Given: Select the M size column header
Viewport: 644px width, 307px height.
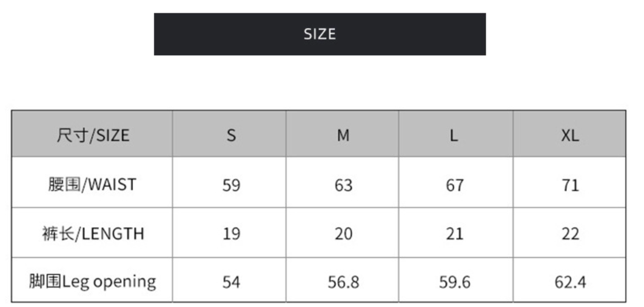Looking at the screenshot, I should tap(343, 134).
